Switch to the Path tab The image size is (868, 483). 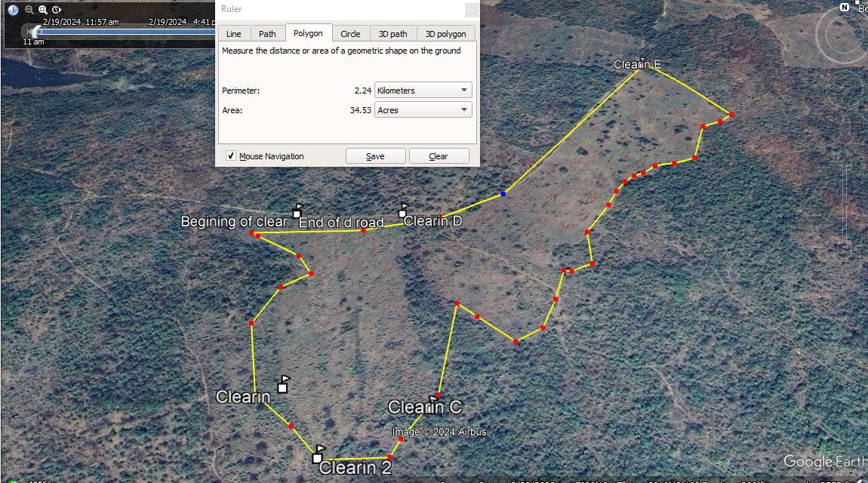(267, 34)
